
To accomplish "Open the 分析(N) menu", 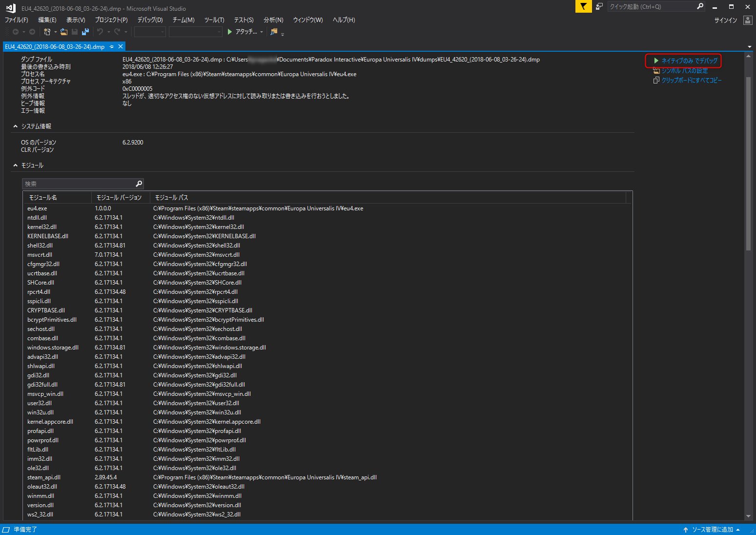I will pos(273,20).
